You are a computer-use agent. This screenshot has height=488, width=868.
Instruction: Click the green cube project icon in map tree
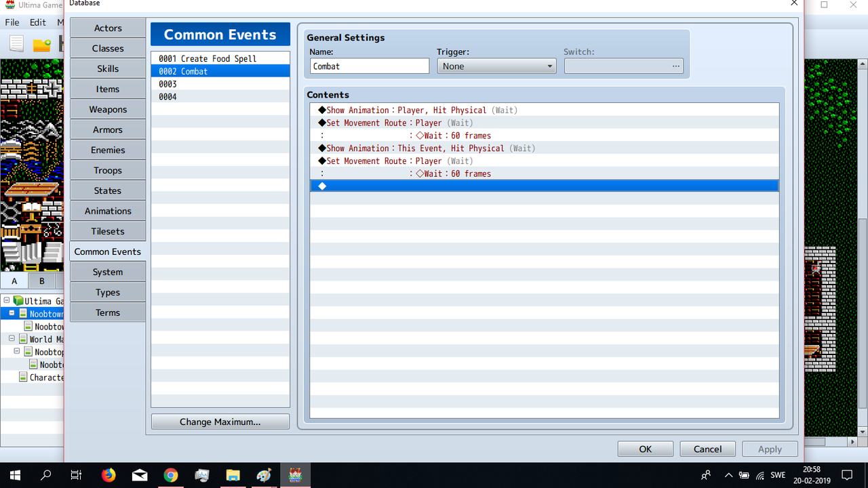pyautogui.click(x=18, y=301)
